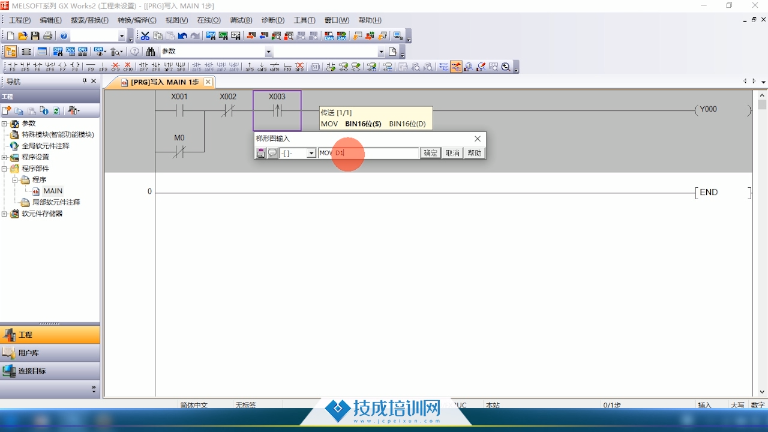Click the zoom magnifier ladder toolbar icon
The height and width of the screenshot is (432, 768).
[x=506, y=67]
